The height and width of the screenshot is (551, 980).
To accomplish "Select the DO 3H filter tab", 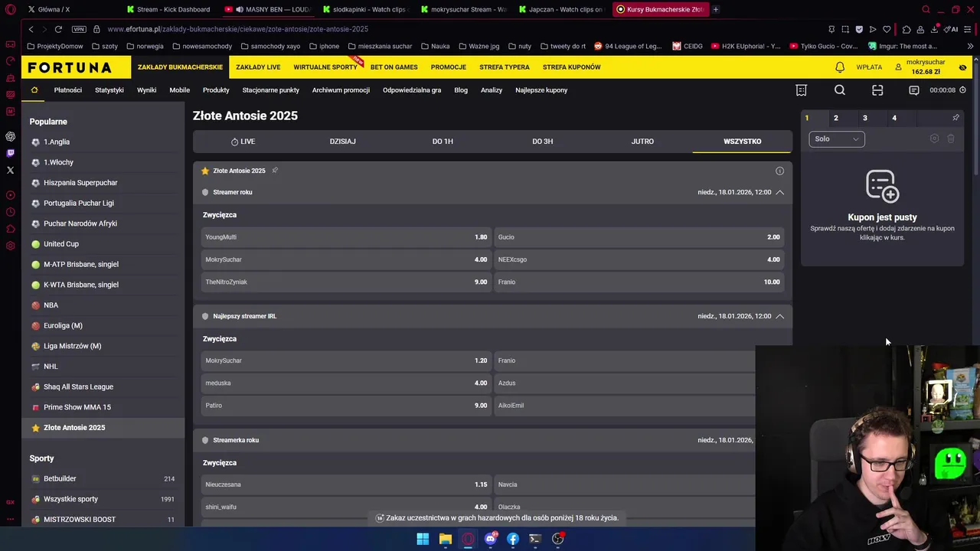I will point(542,142).
